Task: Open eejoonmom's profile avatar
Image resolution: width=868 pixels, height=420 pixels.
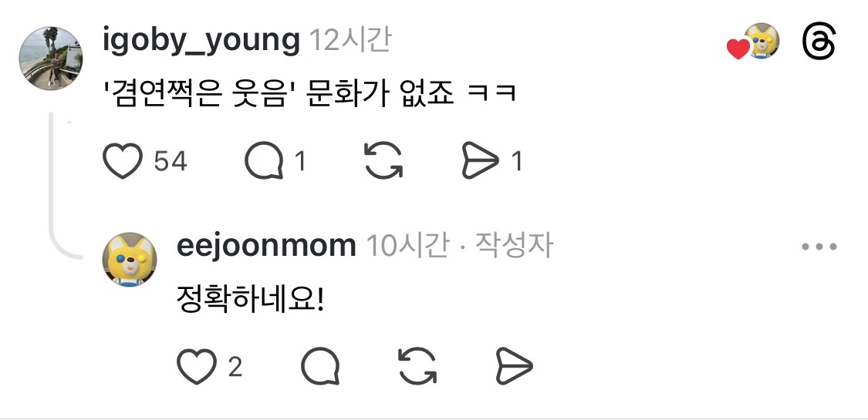Action: click(x=130, y=259)
